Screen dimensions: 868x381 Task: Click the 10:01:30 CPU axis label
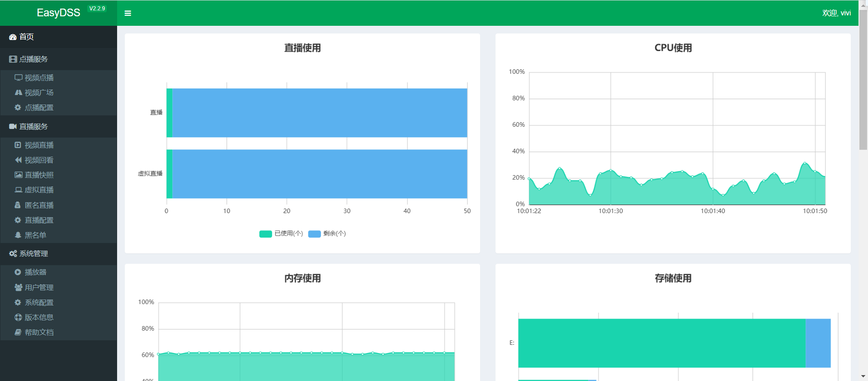coord(611,211)
